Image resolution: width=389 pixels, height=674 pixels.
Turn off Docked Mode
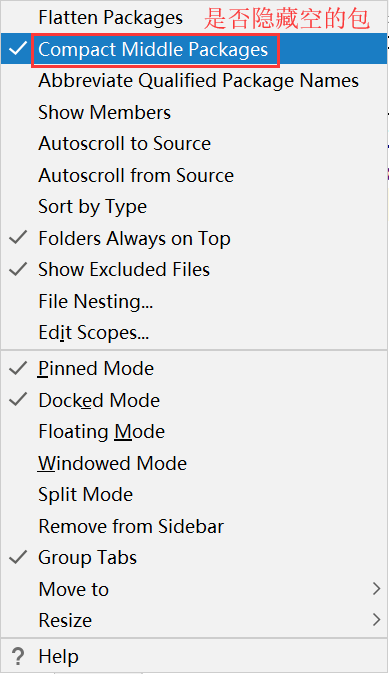click(x=193, y=400)
